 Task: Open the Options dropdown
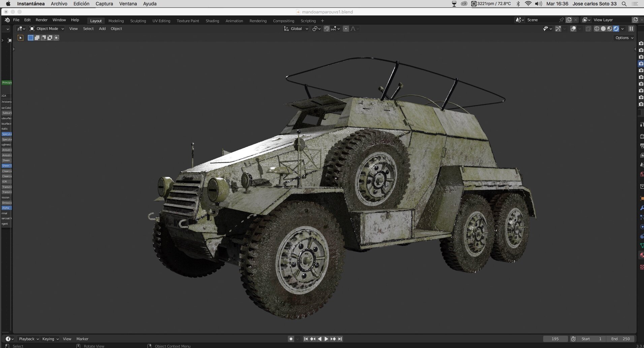(x=624, y=38)
